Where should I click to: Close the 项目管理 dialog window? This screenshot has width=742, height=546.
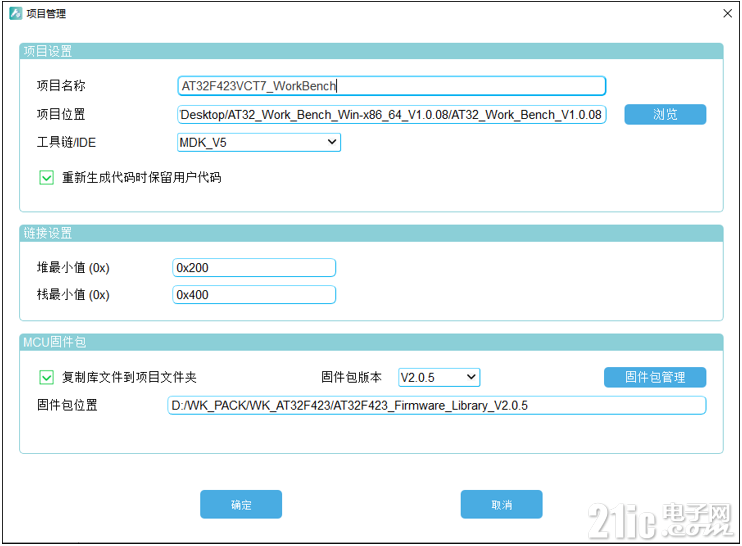coord(728,13)
